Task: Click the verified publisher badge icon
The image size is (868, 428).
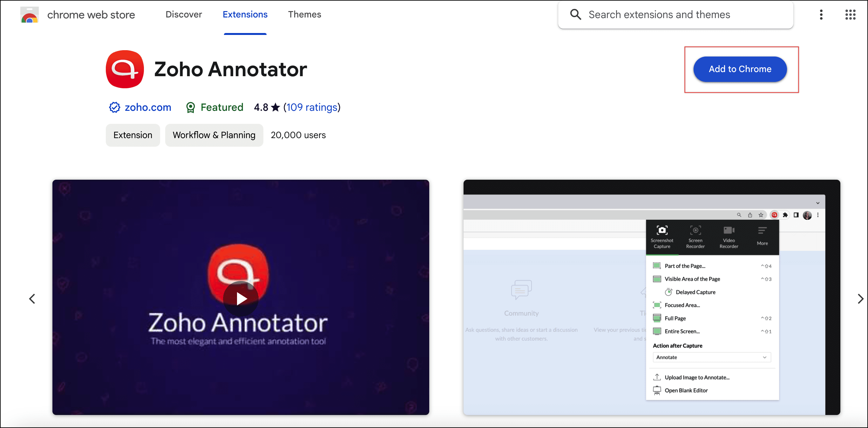Action: (115, 107)
